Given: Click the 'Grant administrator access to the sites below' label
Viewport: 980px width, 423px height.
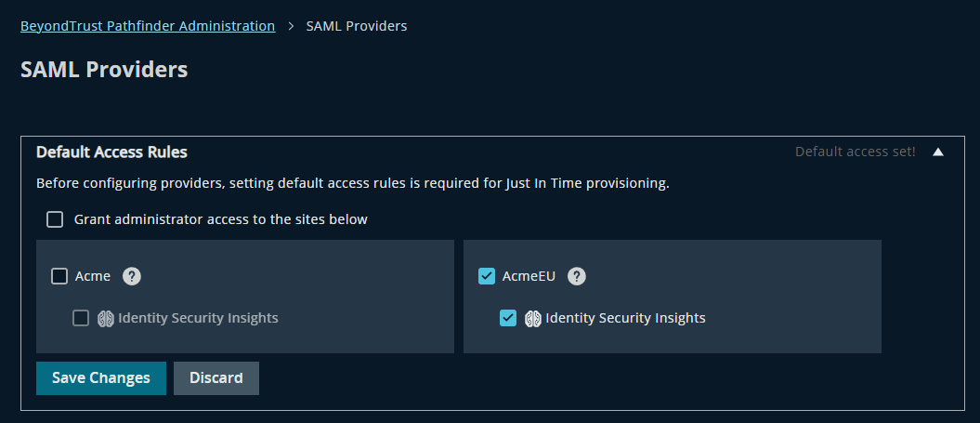Looking at the screenshot, I should [221, 219].
